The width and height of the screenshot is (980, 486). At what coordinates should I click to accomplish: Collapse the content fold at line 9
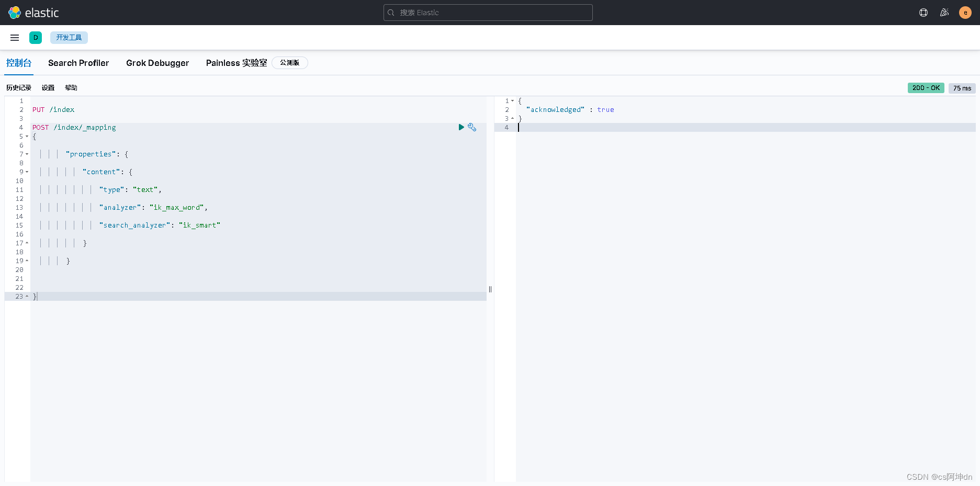[27, 172]
